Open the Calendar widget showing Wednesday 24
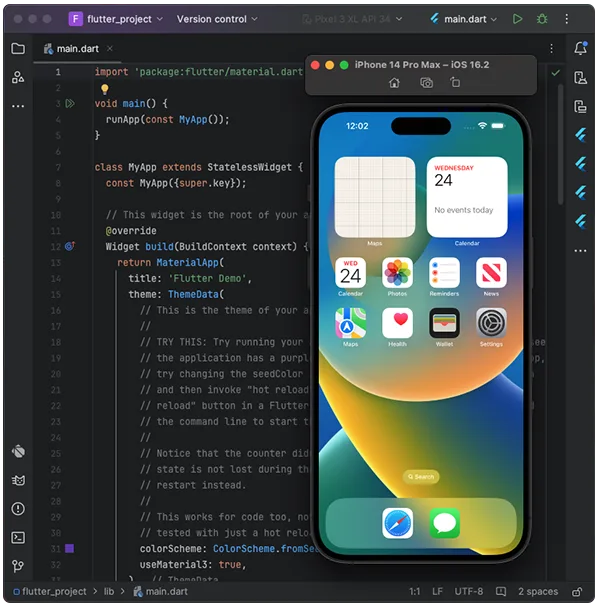600x607 pixels. click(467, 197)
